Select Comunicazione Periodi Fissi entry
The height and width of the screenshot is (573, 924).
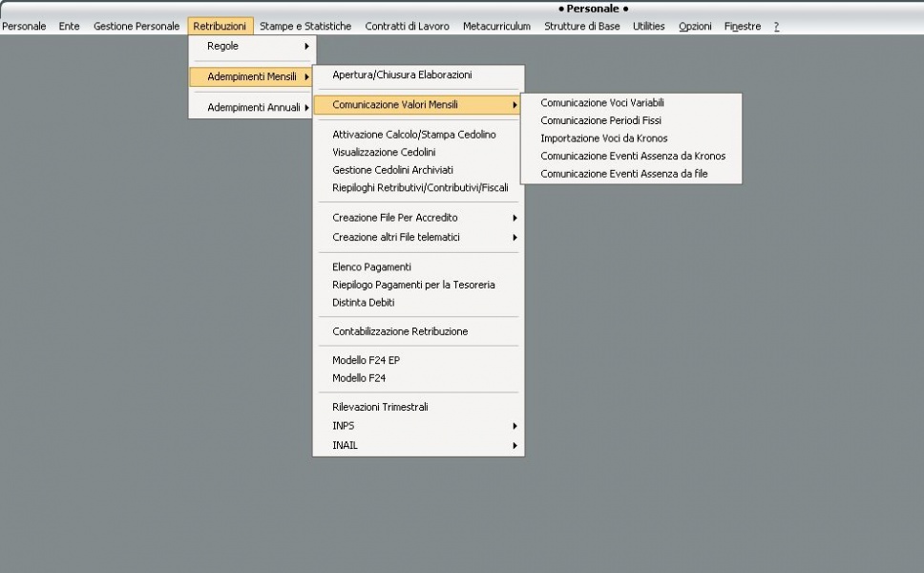600,120
